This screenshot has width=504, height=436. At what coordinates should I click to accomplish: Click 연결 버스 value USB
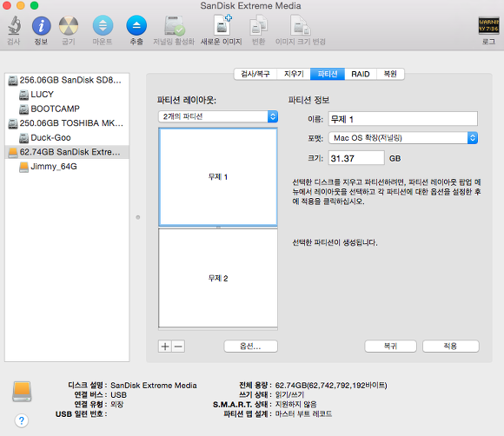[118, 395]
